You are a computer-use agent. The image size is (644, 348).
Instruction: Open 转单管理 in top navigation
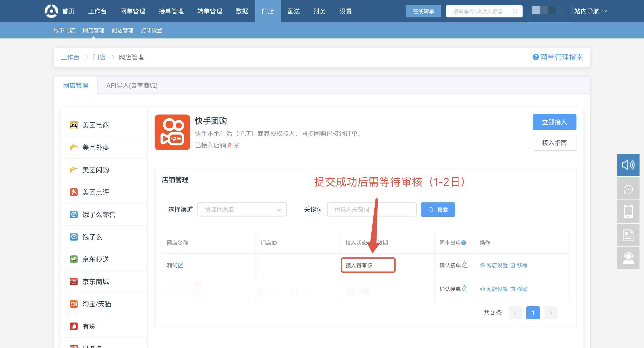[210, 11]
